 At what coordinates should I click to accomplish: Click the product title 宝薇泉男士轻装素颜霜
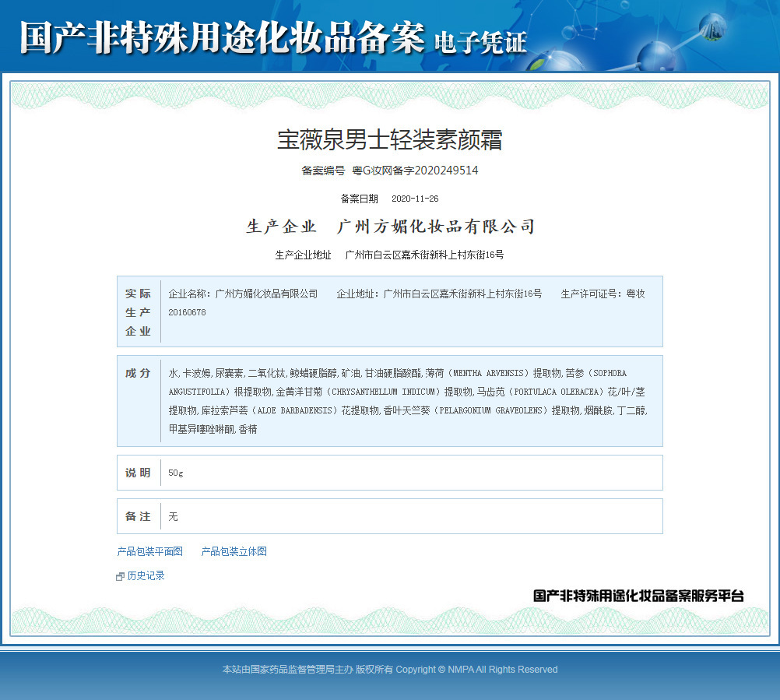pos(389,140)
